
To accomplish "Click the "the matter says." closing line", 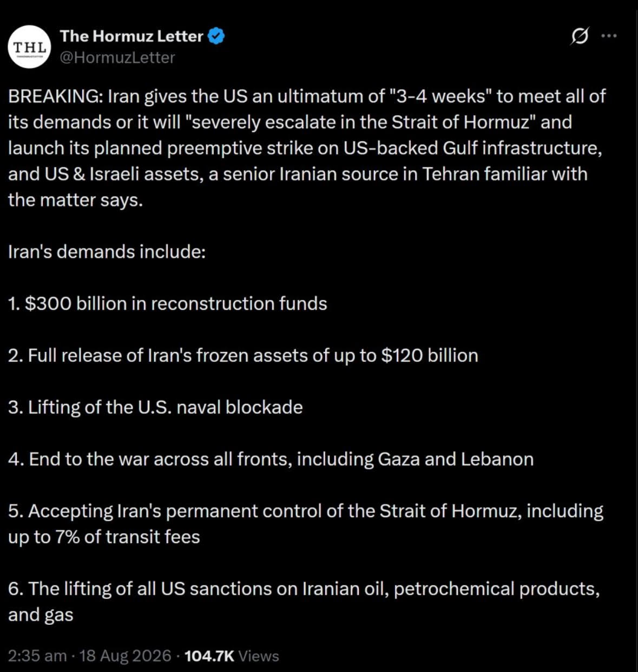I will 76,200.
